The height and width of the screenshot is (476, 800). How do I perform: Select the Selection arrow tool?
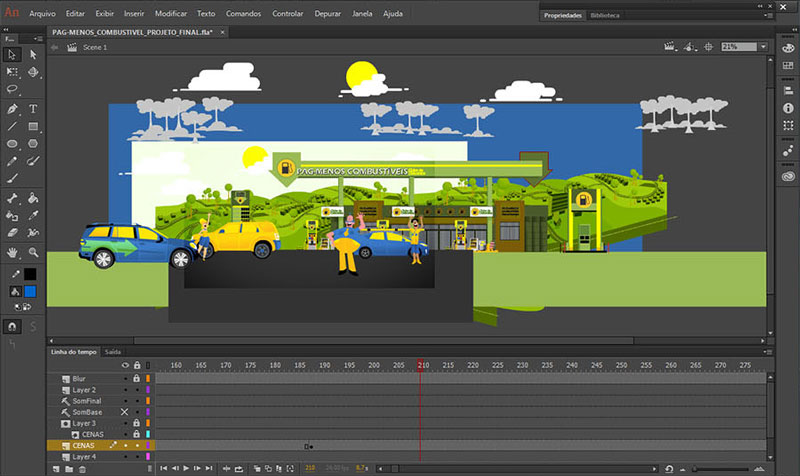click(12, 54)
